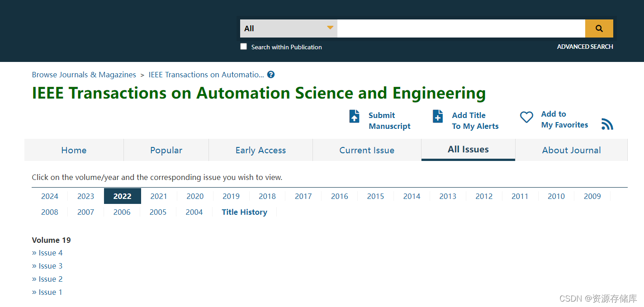Open the About Journal tab

(571, 150)
